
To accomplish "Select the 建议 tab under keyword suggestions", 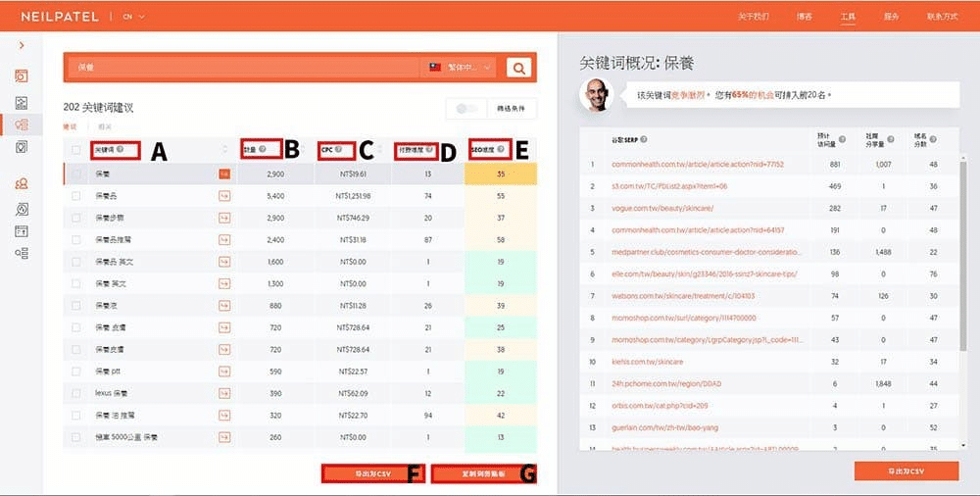I will [x=70, y=127].
